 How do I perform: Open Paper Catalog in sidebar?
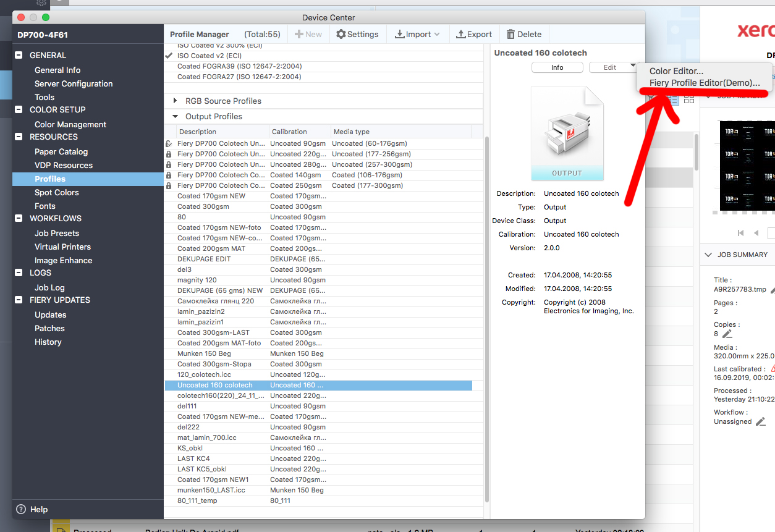point(61,151)
